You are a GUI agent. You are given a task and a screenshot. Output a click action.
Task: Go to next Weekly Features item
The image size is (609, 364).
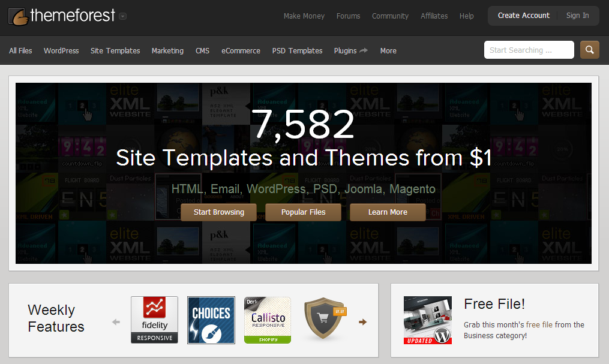pyautogui.click(x=363, y=322)
